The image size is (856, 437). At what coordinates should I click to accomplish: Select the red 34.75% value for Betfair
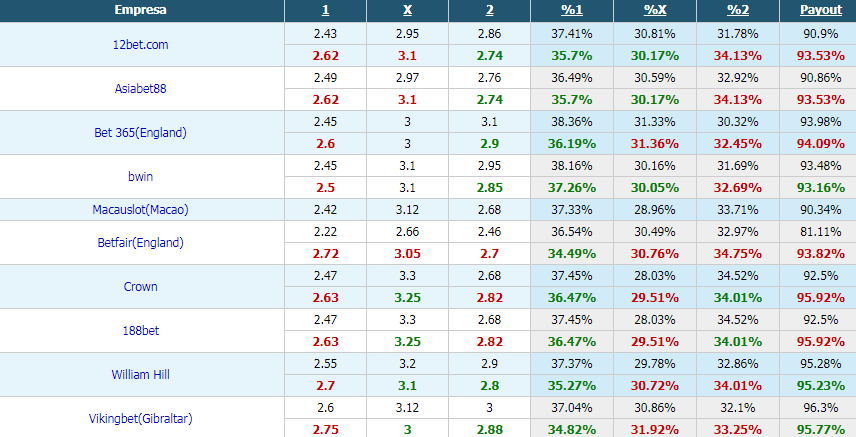pos(738,254)
